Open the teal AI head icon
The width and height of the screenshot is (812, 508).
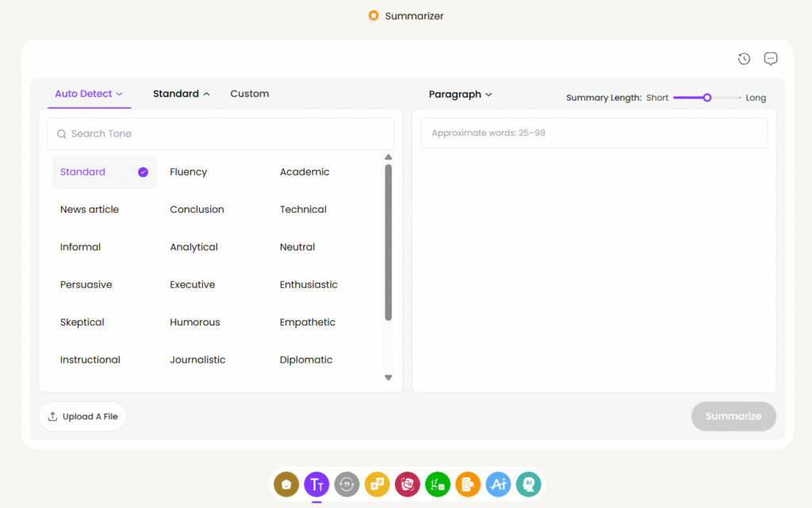(x=528, y=483)
